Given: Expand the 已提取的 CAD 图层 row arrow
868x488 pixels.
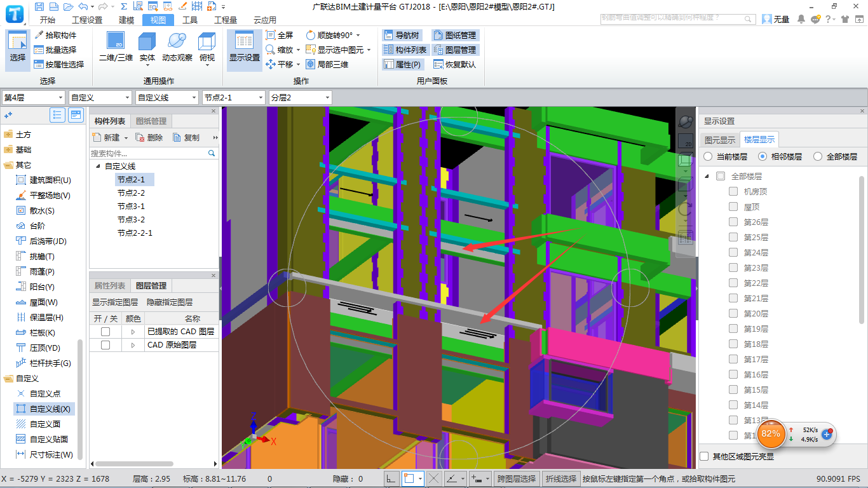Looking at the screenshot, I should pyautogui.click(x=133, y=332).
